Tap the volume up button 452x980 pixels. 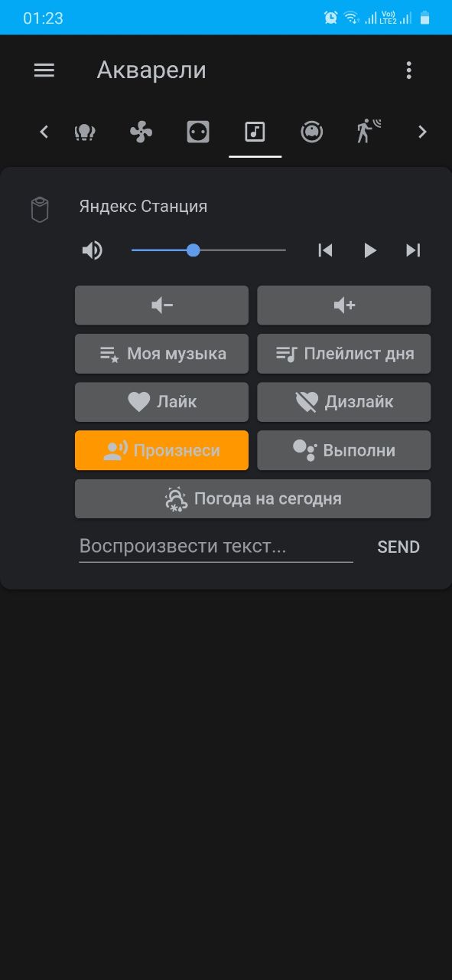[344, 305]
